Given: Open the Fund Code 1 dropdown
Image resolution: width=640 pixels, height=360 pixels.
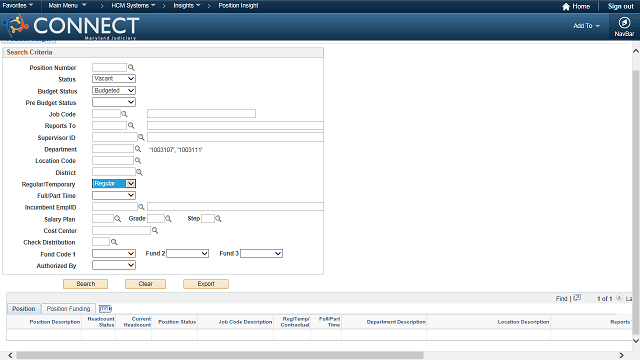Looking at the screenshot, I should click(x=114, y=253).
